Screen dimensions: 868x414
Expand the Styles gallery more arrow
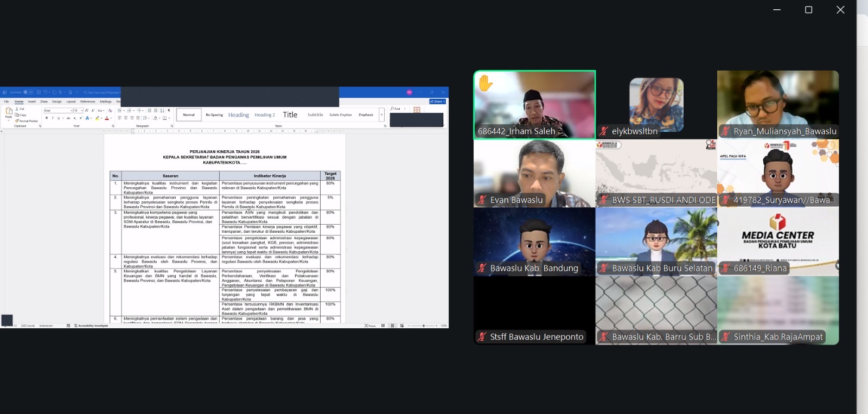tap(381, 114)
